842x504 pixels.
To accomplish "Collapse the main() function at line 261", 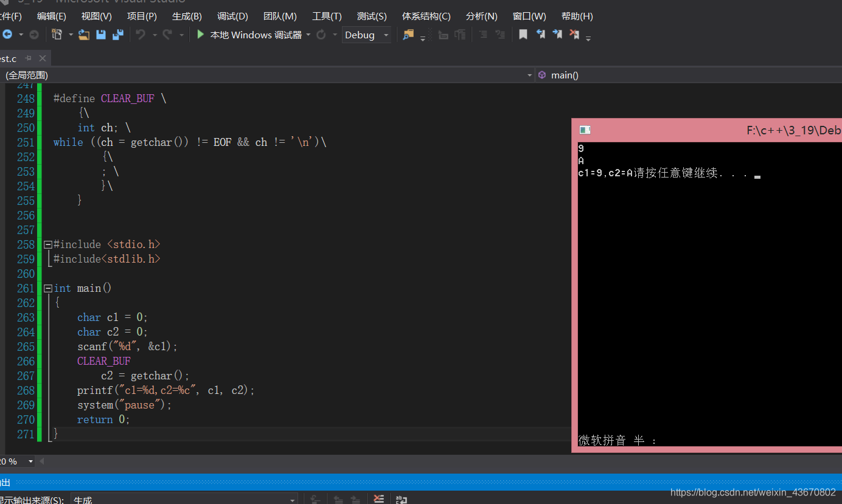I will (x=48, y=288).
